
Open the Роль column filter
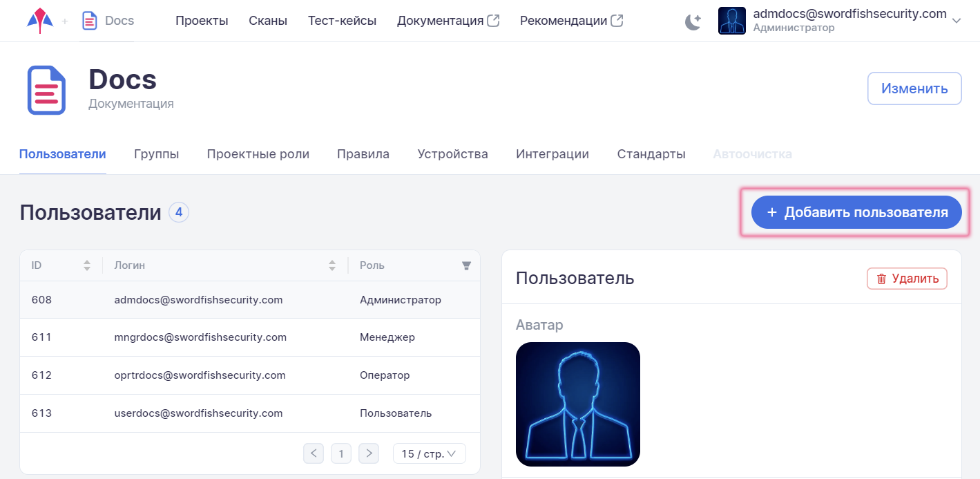point(466,265)
